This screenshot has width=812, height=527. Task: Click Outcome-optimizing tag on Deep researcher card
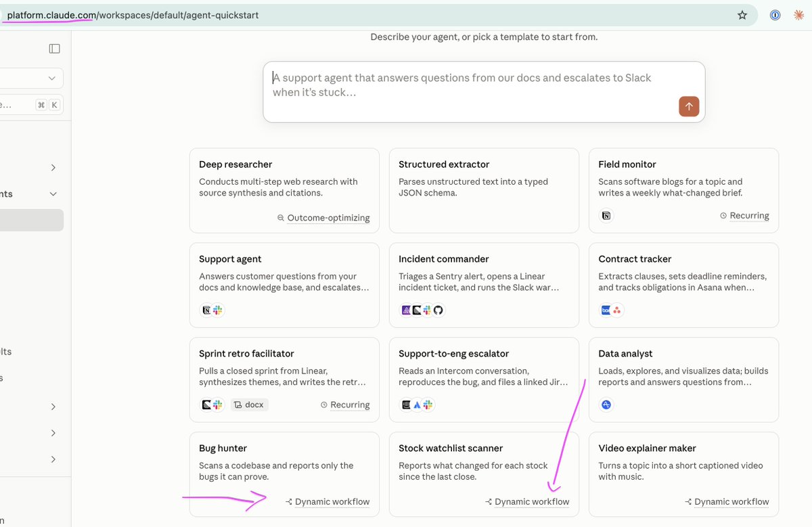point(323,218)
